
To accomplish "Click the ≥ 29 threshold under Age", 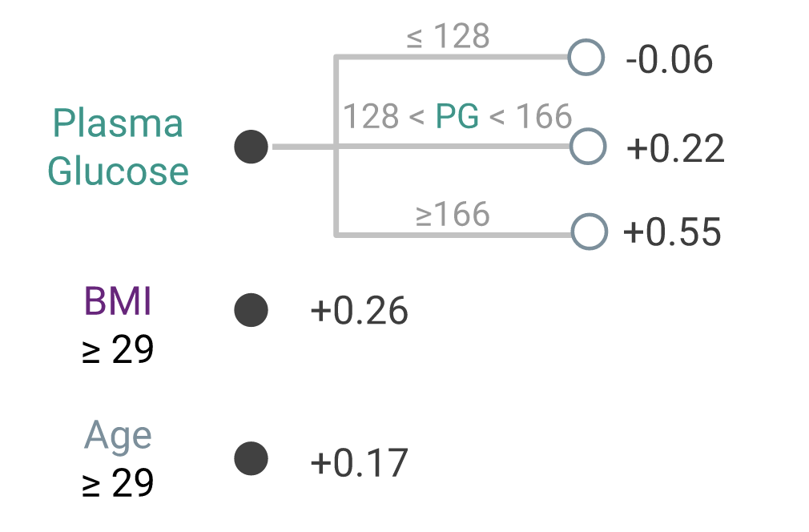I will point(118,482).
